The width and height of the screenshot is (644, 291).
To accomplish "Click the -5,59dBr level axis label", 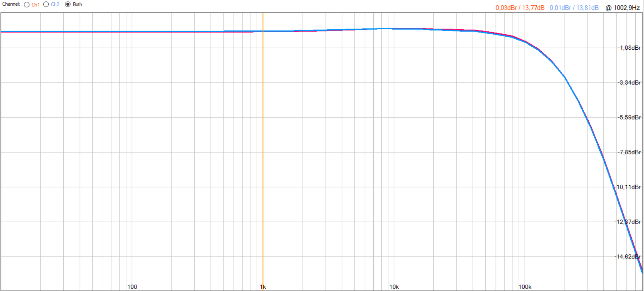I will pos(629,117).
